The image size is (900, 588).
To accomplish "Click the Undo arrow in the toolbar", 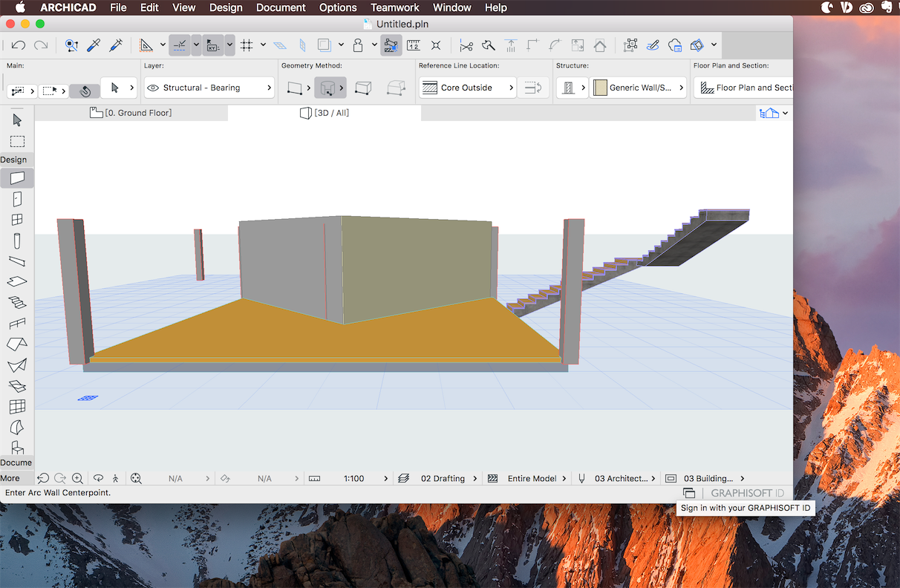I will (19, 45).
